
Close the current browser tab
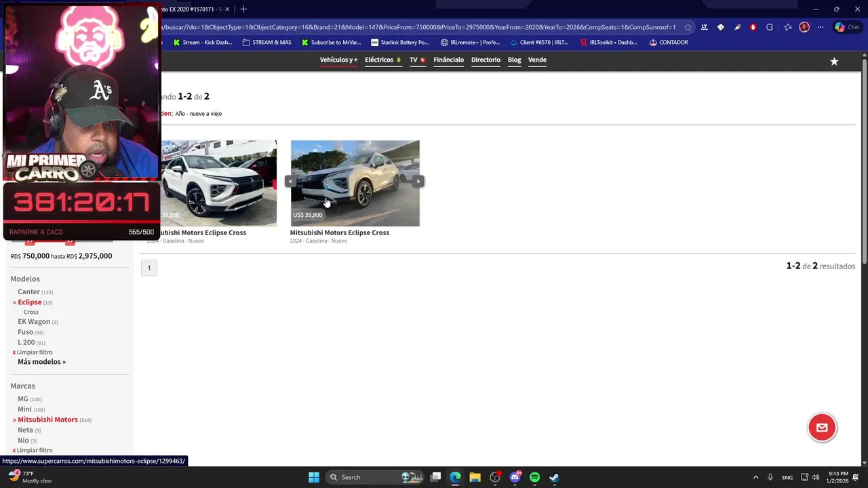point(227,9)
